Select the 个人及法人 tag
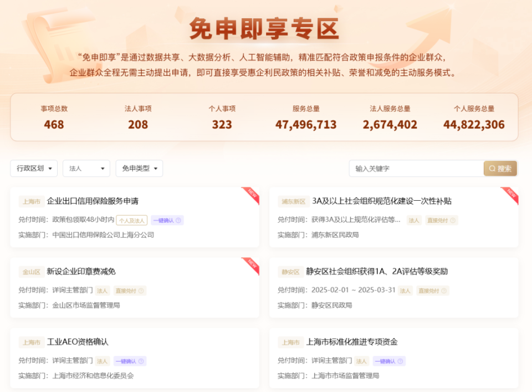This screenshot has width=532, height=392. pyautogui.click(x=132, y=221)
